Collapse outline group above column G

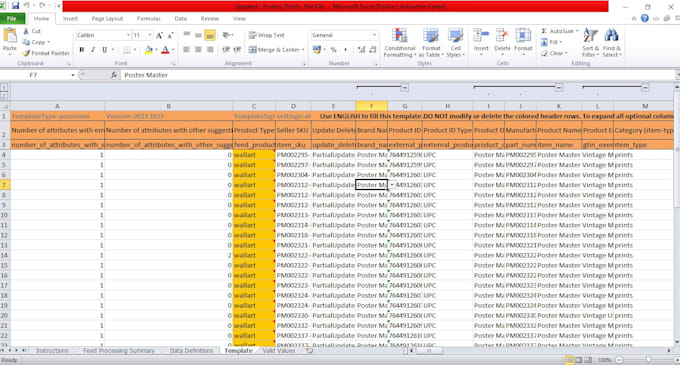404,88
